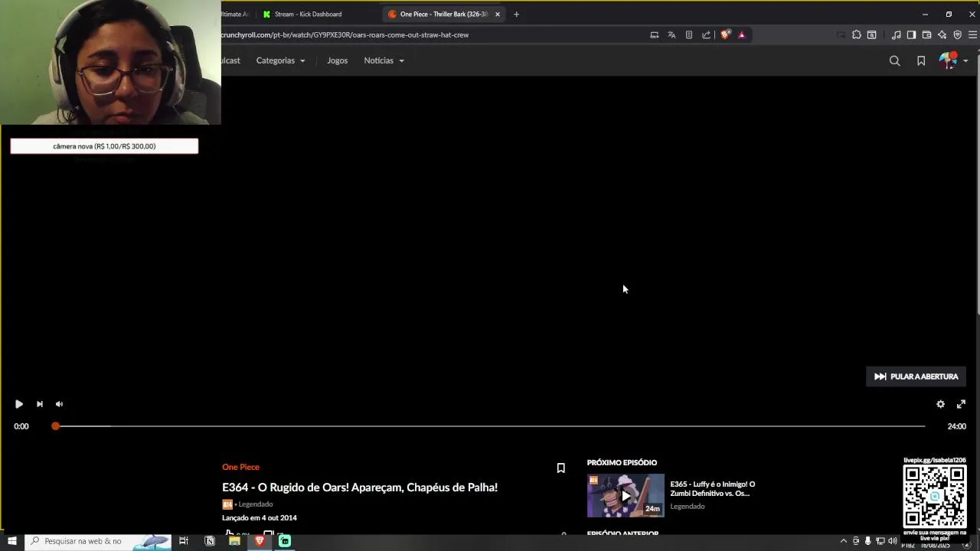Open the Brave main hamburger menu

pyautogui.click(x=972, y=34)
